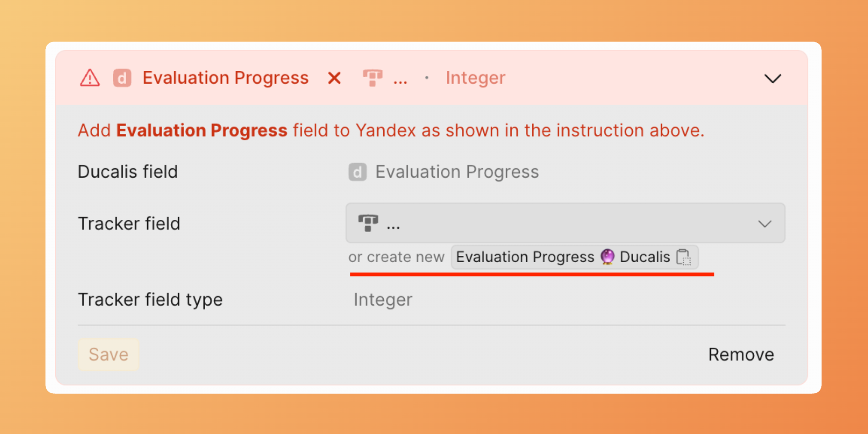Click the Evaluation Progress value in Ducalis field row
Image resolution: width=868 pixels, height=434 pixels.
tap(457, 172)
